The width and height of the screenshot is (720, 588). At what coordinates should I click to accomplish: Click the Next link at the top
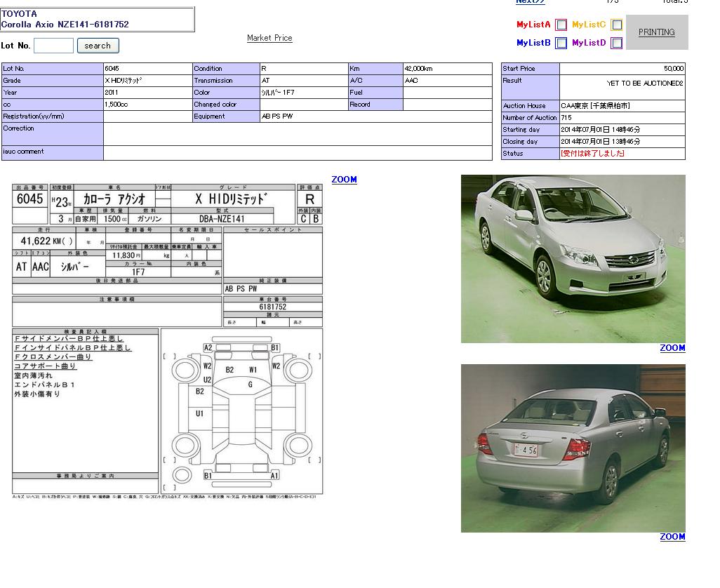[x=530, y=2]
